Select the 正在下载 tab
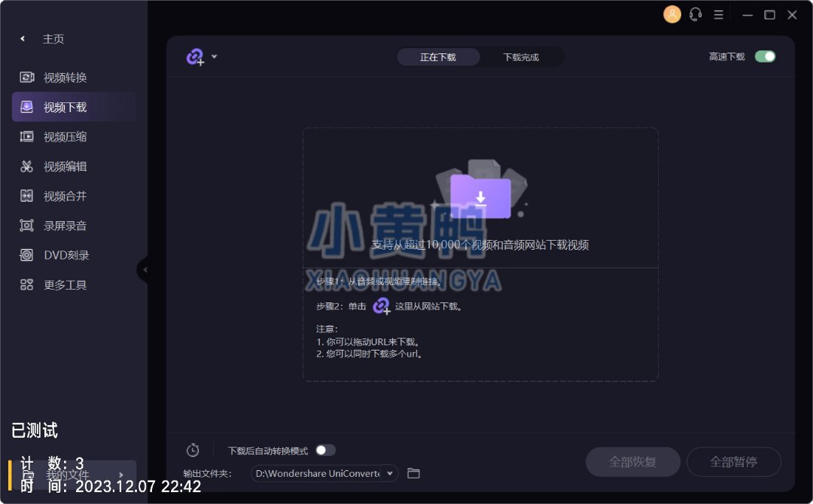Screen dimensions: 813x504 pos(438,57)
